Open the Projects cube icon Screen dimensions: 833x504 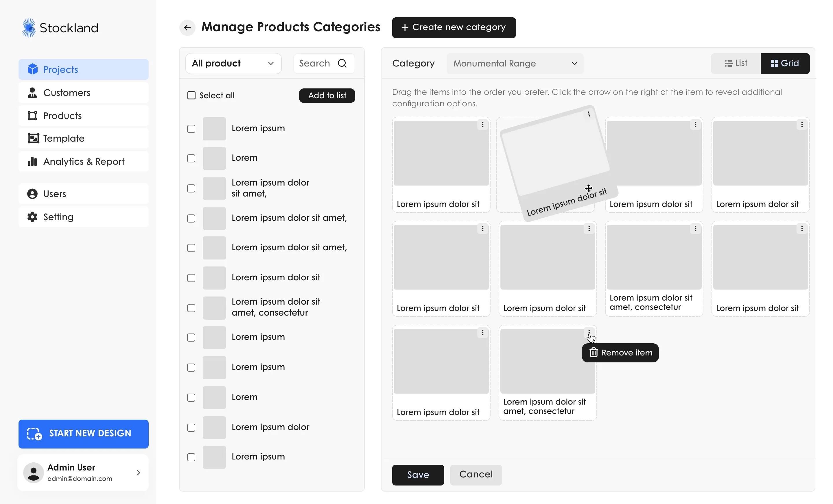(x=32, y=69)
